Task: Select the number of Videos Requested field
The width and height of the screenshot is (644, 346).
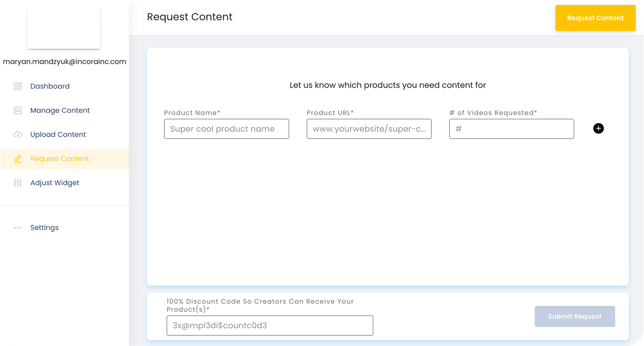Action: click(511, 129)
